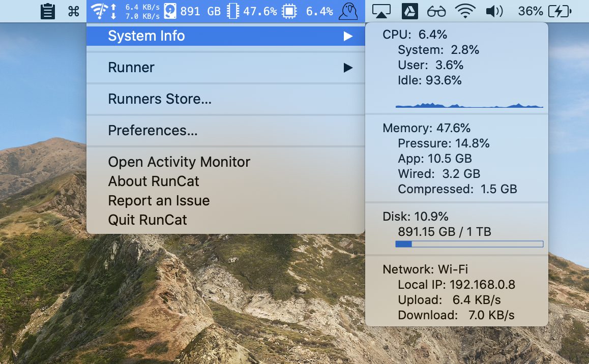The width and height of the screenshot is (589, 364).
Task: Choose Report an Issue
Action: [x=225, y=201]
